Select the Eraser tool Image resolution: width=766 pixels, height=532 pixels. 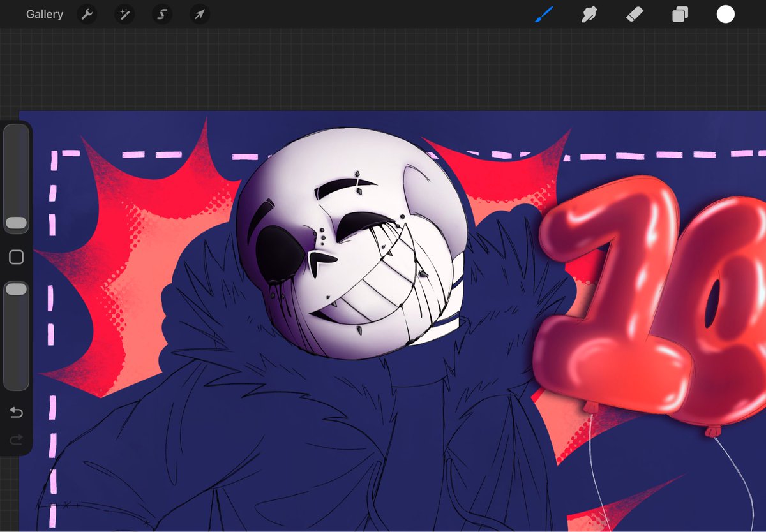coord(635,14)
